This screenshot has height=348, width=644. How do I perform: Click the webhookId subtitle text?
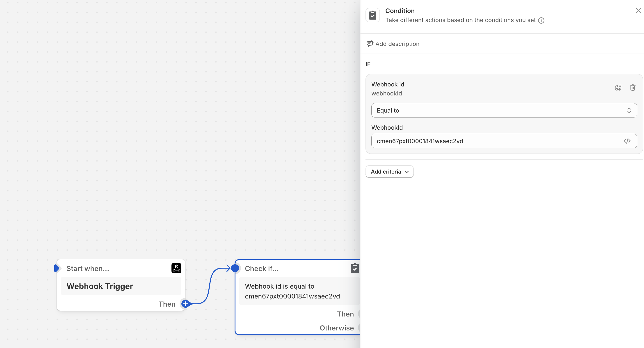pos(386,93)
